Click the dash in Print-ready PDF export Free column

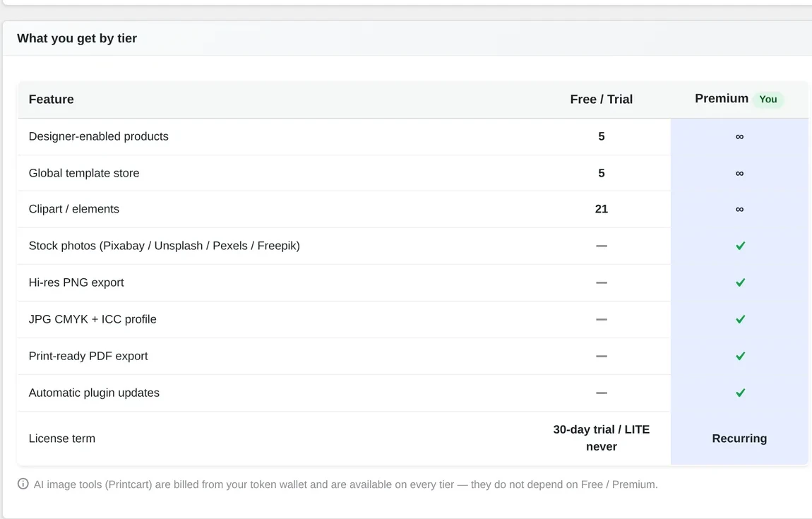coord(601,357)
